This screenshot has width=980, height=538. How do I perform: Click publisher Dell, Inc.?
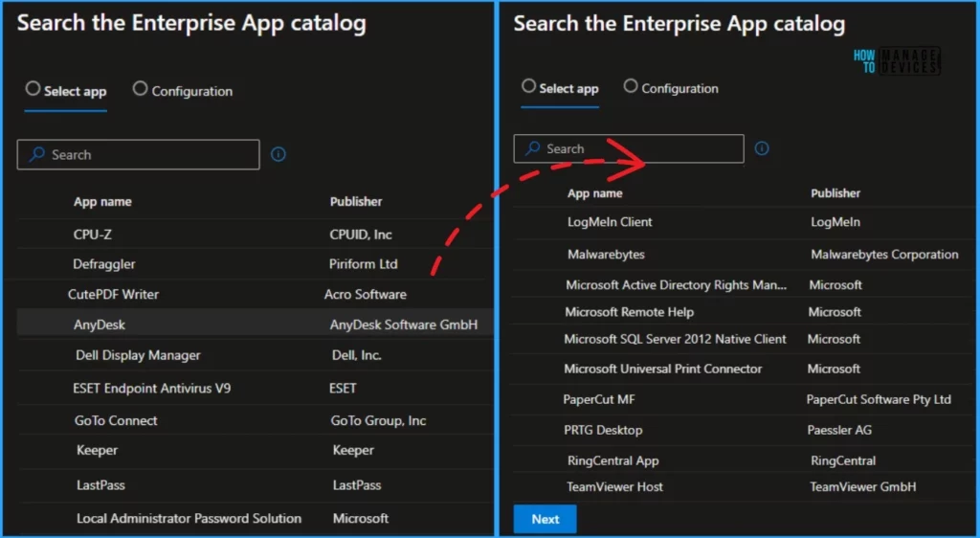pos(356,355)
